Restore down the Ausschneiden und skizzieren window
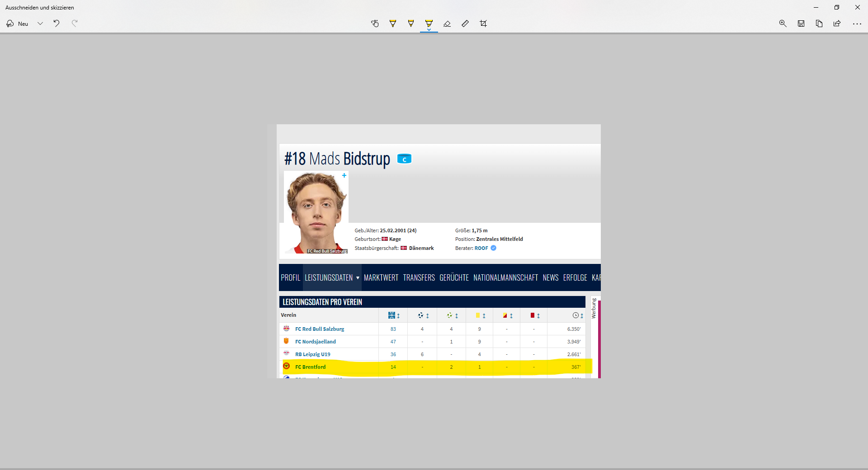868x470 pixels. [837, 7]
